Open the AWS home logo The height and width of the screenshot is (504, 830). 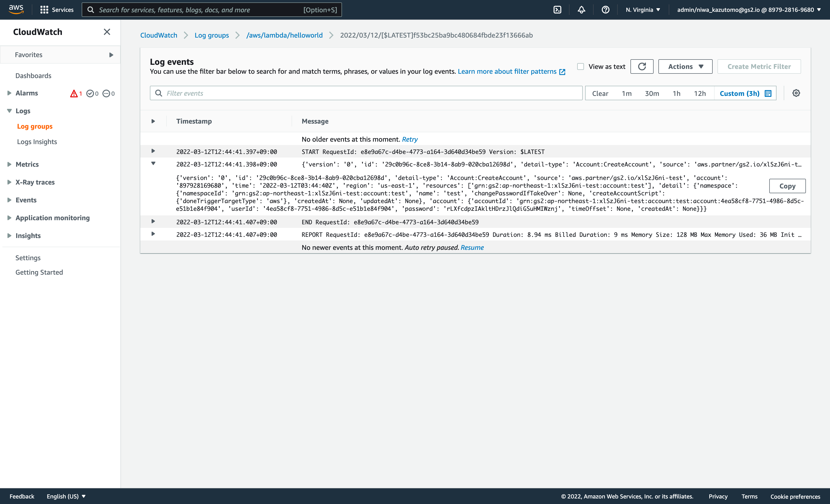[16, 9]
